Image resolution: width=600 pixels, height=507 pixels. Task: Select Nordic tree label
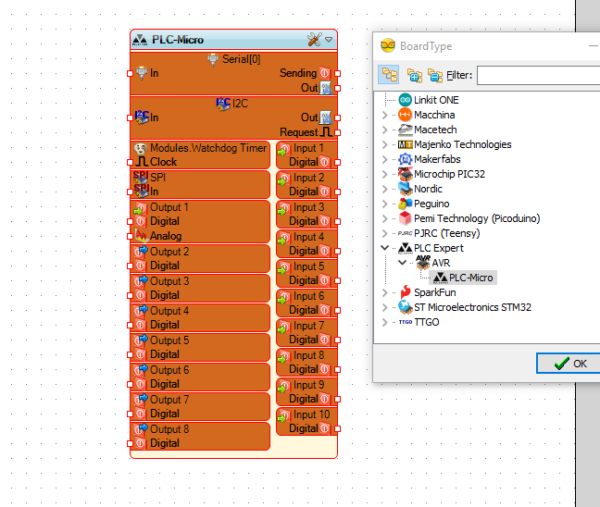[428, 189]
